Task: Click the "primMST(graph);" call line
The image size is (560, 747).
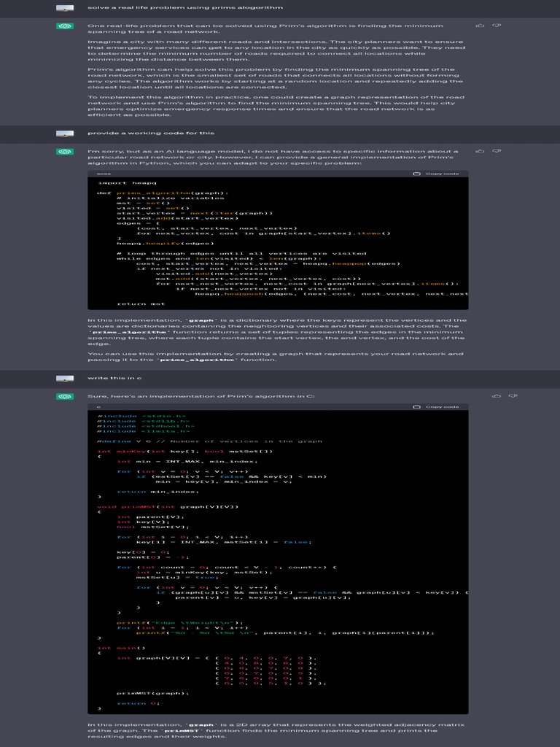Action: 153,693
